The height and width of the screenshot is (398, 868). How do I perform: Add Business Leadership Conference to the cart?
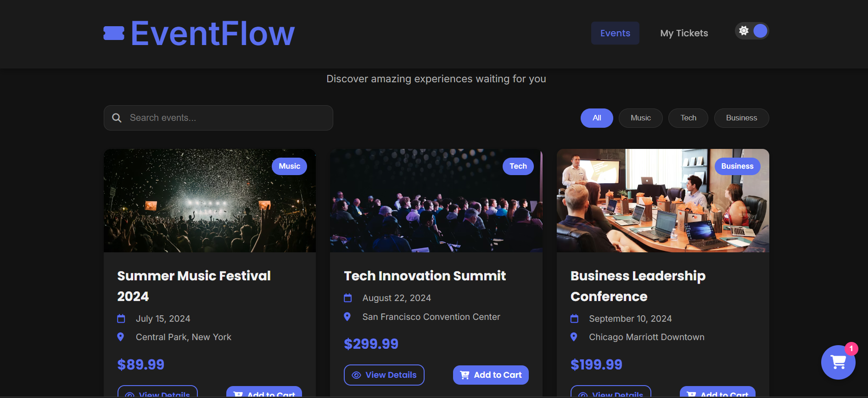(x=717, y=394)
